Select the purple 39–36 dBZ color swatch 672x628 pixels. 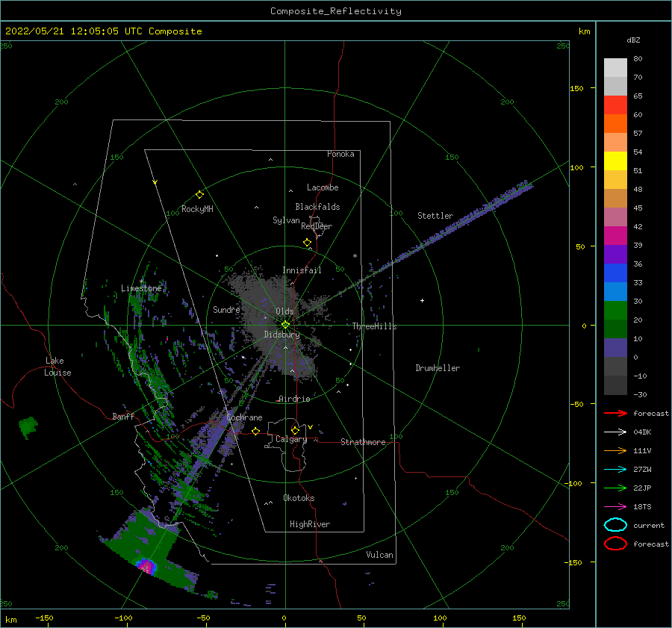coord(615,255)
